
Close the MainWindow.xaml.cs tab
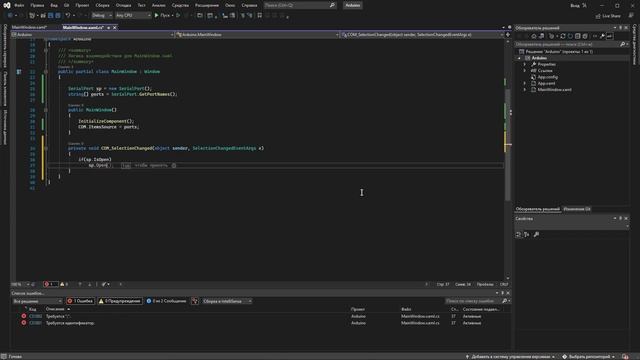pyautogui.click(x=115, y=27)
